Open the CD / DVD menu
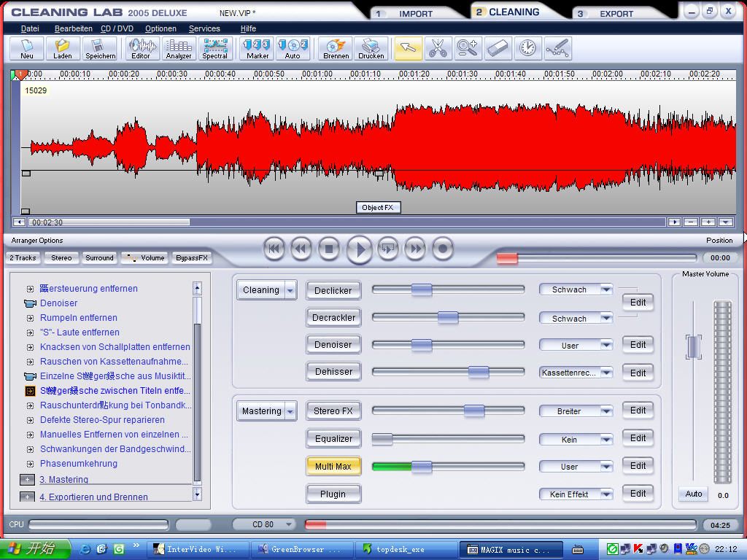Viewport: 747px width, 560px height. click(117, 28)
